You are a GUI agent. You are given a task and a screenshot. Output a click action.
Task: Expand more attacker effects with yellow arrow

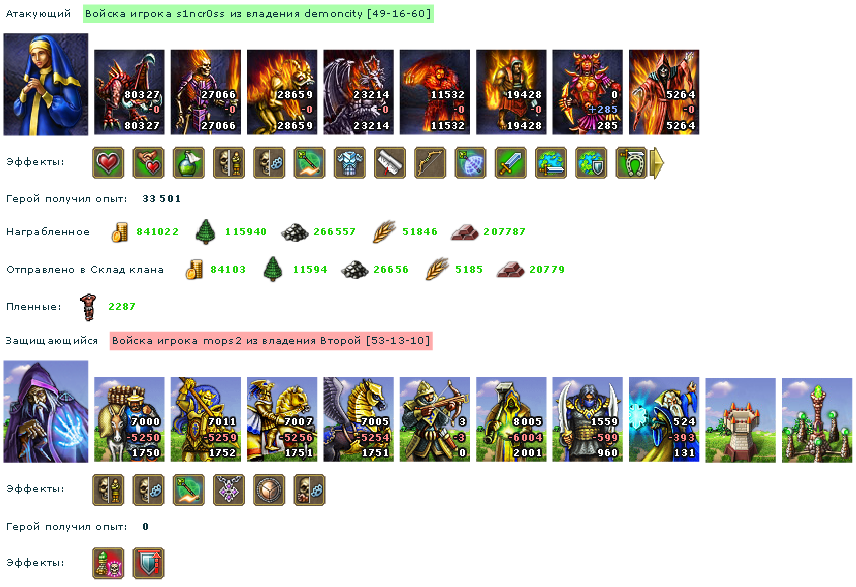click(x=658, y=163)
